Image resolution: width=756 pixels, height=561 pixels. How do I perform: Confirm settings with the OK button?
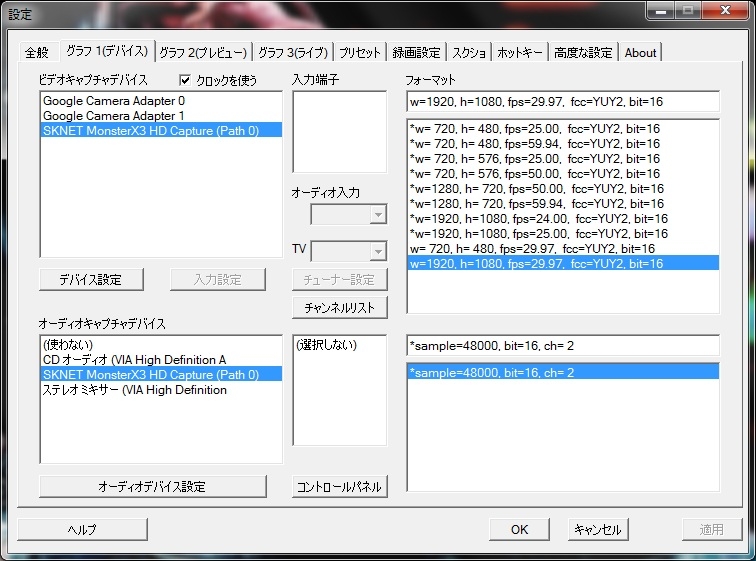click(519, 529)
